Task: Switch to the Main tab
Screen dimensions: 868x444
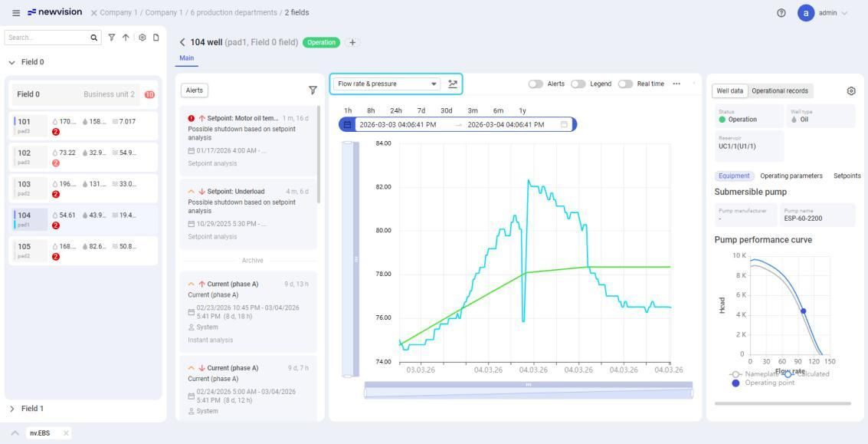Action: pos(187,58)
